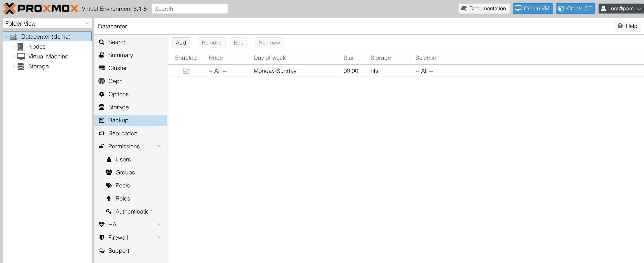Viewport: 644px width, 263px height.
Task: Expand the Permissions section
Action: pyautogui.click(x=159, y=146)
